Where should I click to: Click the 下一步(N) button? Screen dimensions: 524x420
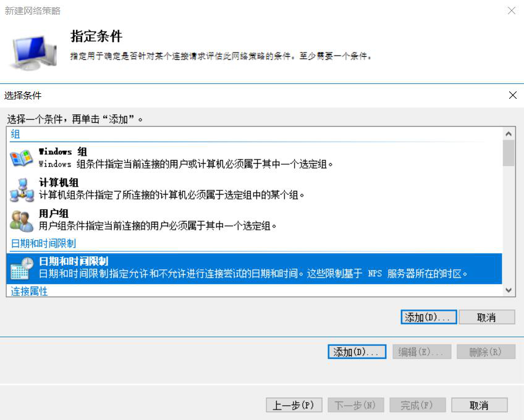356,405
